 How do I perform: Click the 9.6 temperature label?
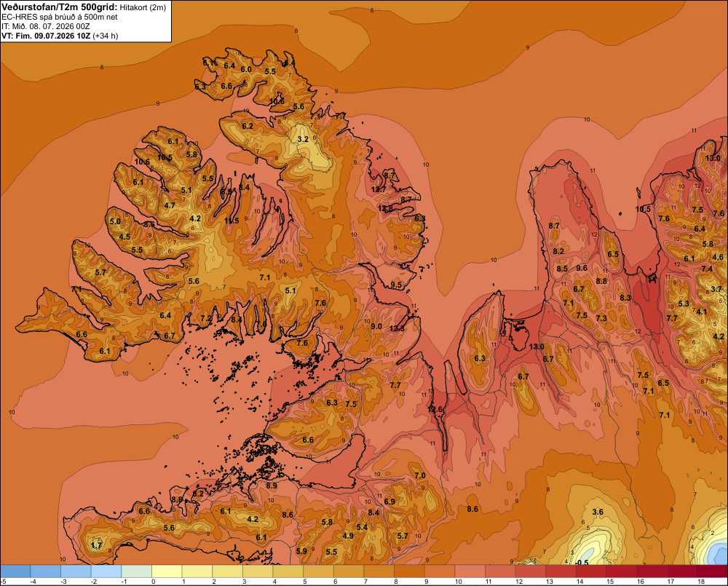click(x=581, y=268)
